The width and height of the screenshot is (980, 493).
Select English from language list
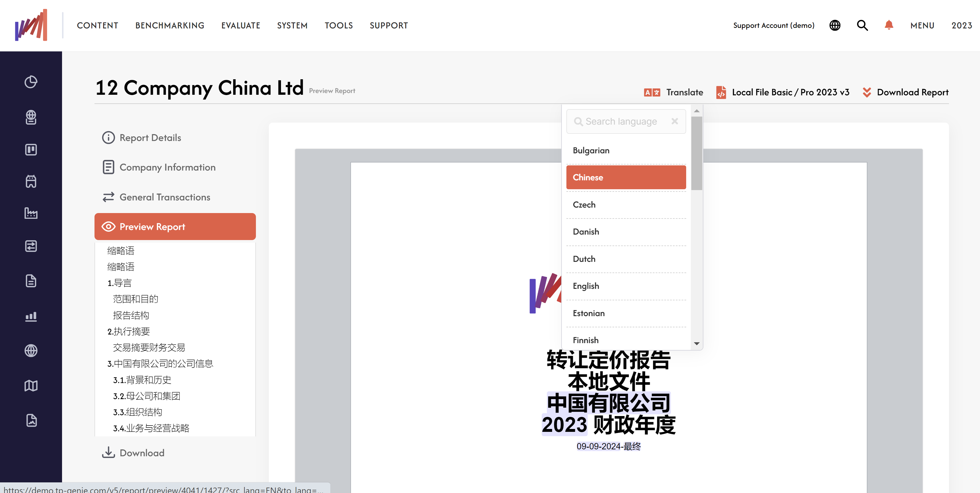[626, 286]
